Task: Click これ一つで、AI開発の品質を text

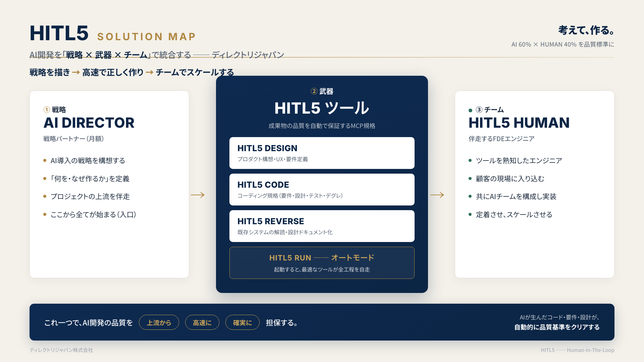Action: pos(89,323)
